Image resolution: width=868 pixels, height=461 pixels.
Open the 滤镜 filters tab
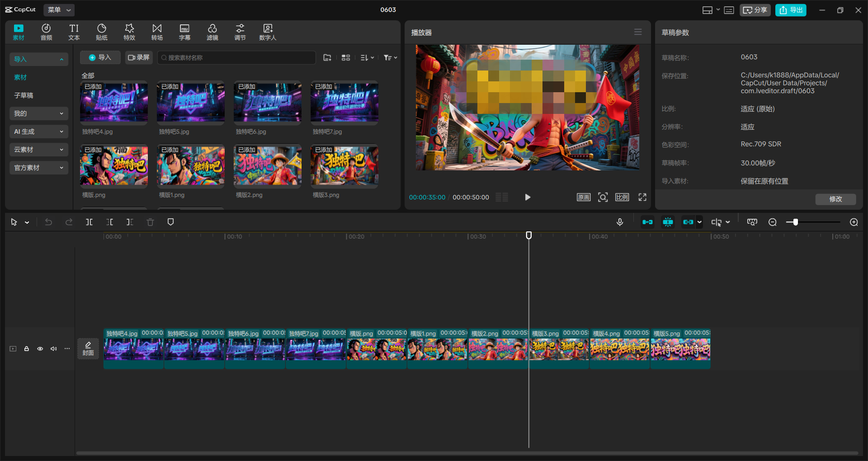(x=212, y=32)
